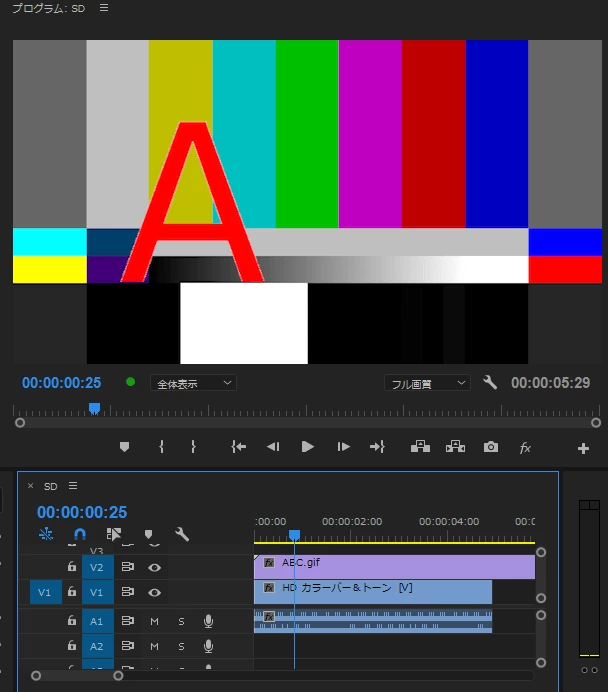Add marker in timeline
Image resolution: width=608 pixels, height=692 pixels.
[149, 534]
